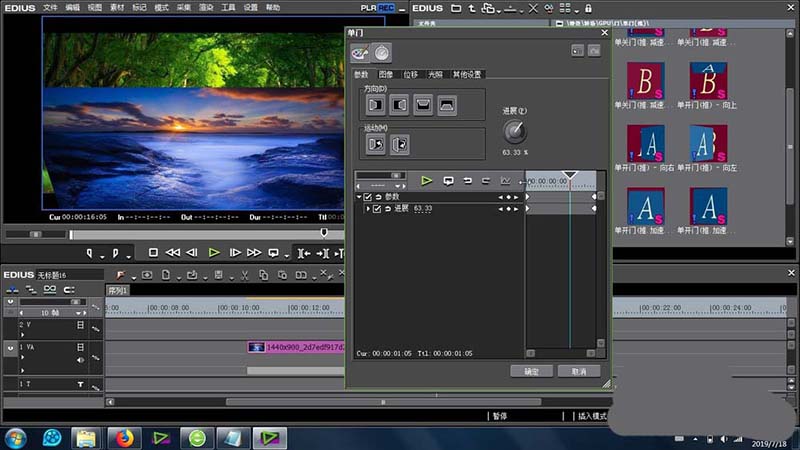800x450 pixels.
Task: Click the rewind button in player controls
Action: [172, 253]
